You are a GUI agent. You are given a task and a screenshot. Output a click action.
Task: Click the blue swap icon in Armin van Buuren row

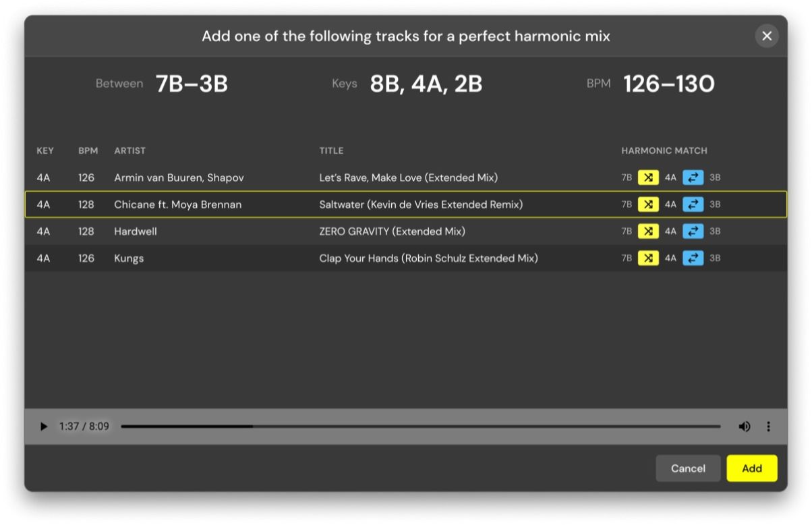(x=693, y=178)
